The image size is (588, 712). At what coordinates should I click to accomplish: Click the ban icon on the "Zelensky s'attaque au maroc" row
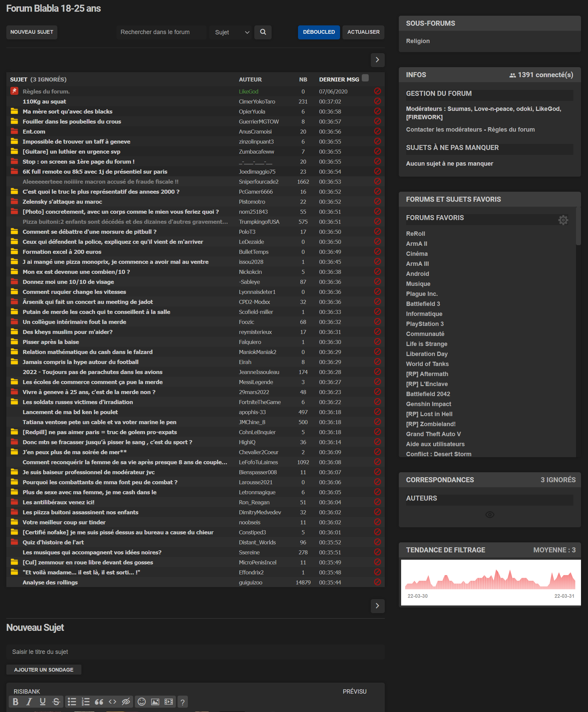point(377,202)
